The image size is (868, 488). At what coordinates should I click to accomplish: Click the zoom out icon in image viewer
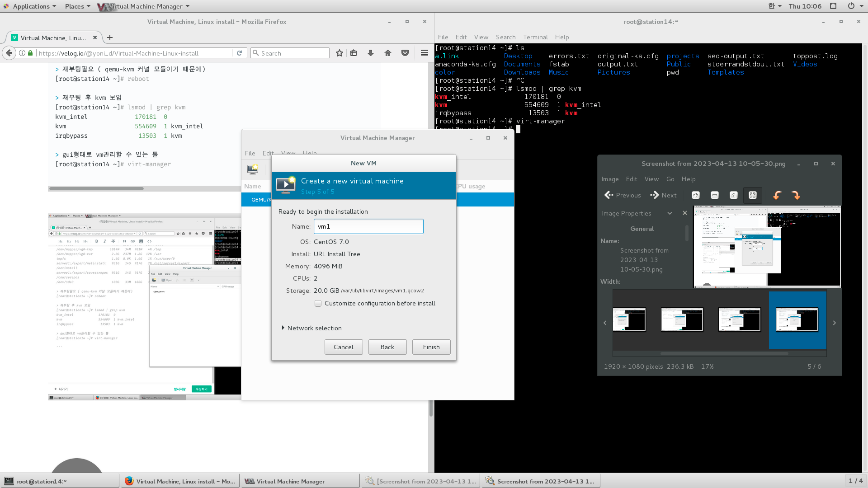(x=715, y=195)
